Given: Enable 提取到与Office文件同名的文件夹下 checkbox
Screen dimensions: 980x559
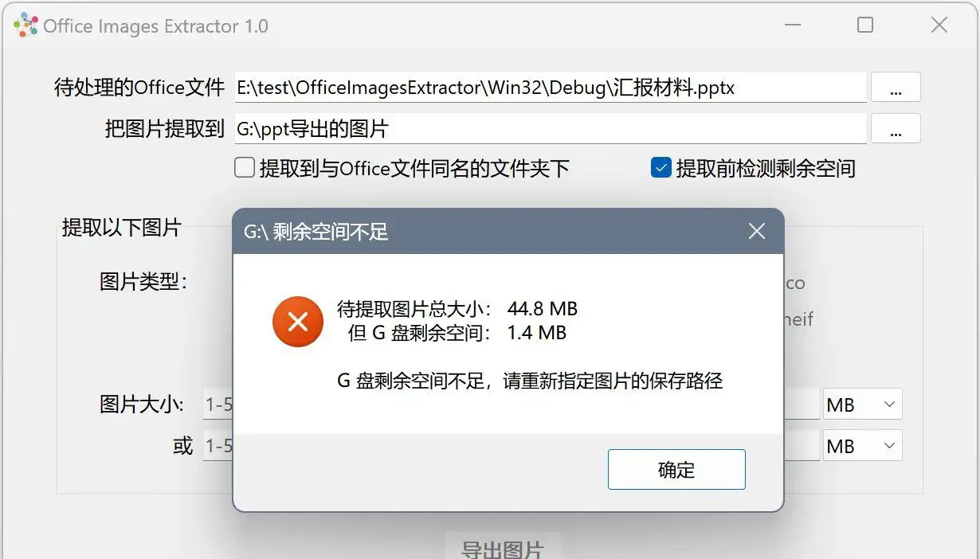Looking at the screenshot, I should click(x=245, y=168).
